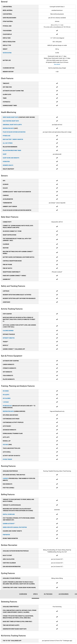
Task: Click the Calories Burned link
Action: click(x=8, y=330)
